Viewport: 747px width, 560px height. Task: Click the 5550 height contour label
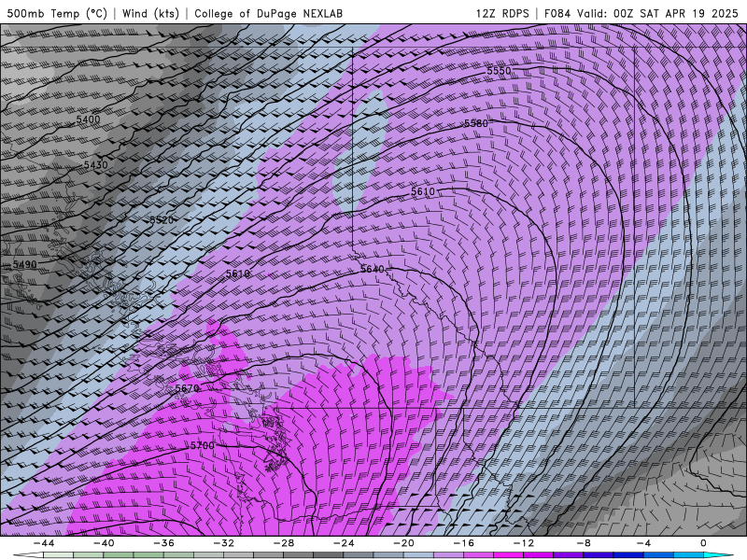[499, 71]
